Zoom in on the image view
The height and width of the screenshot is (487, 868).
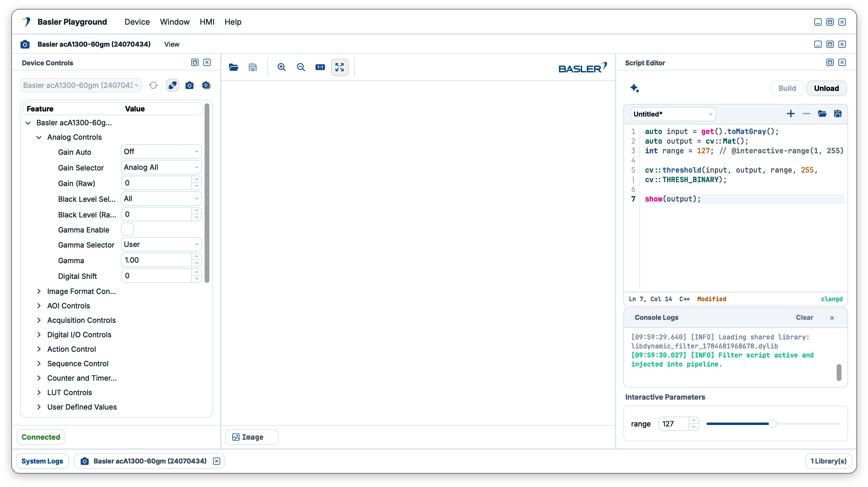282,67
